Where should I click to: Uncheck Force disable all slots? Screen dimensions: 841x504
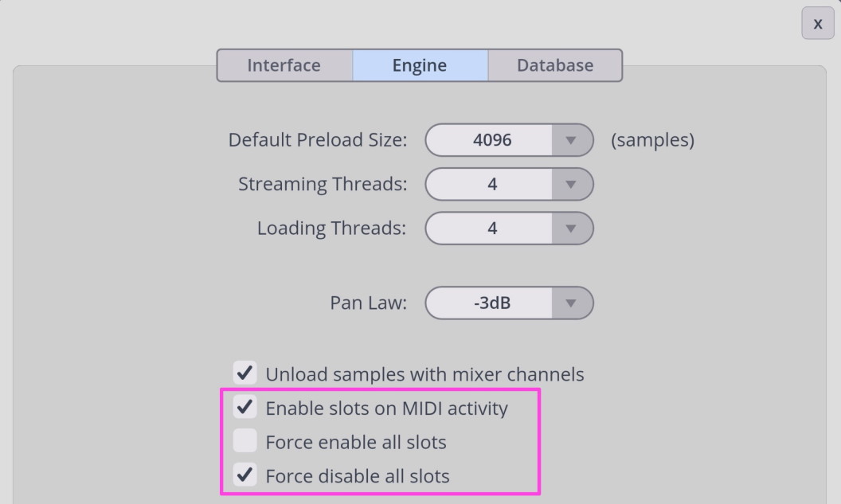[245, 475]
